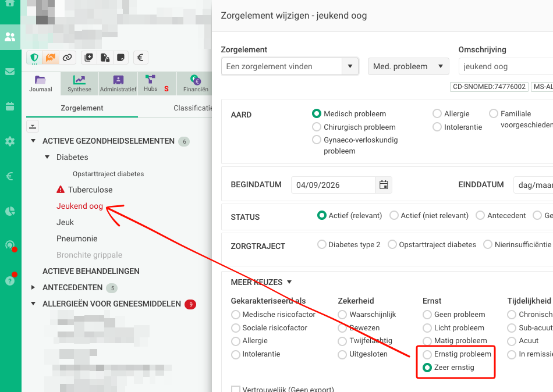Expand the ANTECEDENTEN tree section
Viewport: 553px width, 392px height.
pyautogui.click(x=33, y=287)
